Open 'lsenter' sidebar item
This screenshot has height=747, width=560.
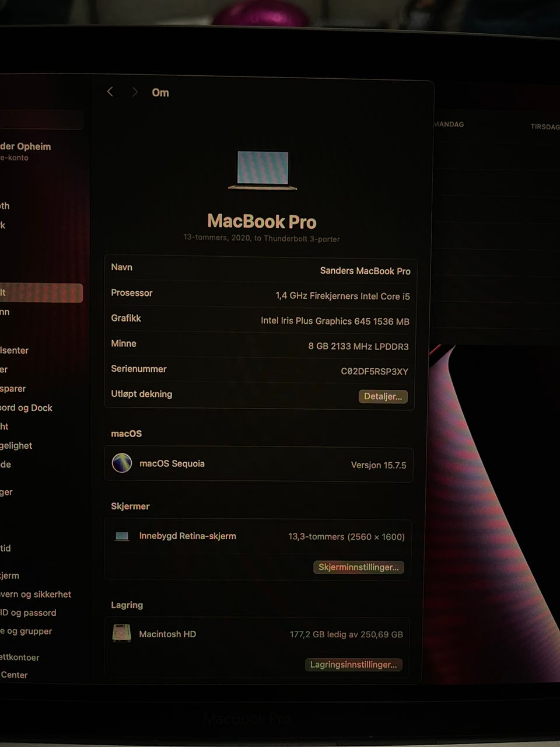15,350
